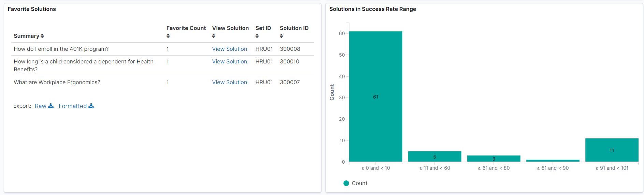Sort by Favorite Count arrows
Viewport: 644px width, 195px height.
coord(168,36)
